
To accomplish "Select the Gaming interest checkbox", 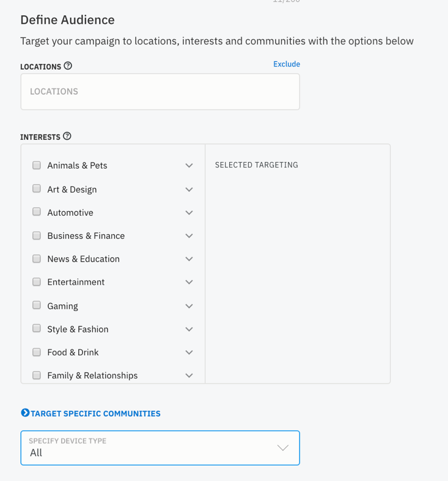I will (x=37, y=305).
